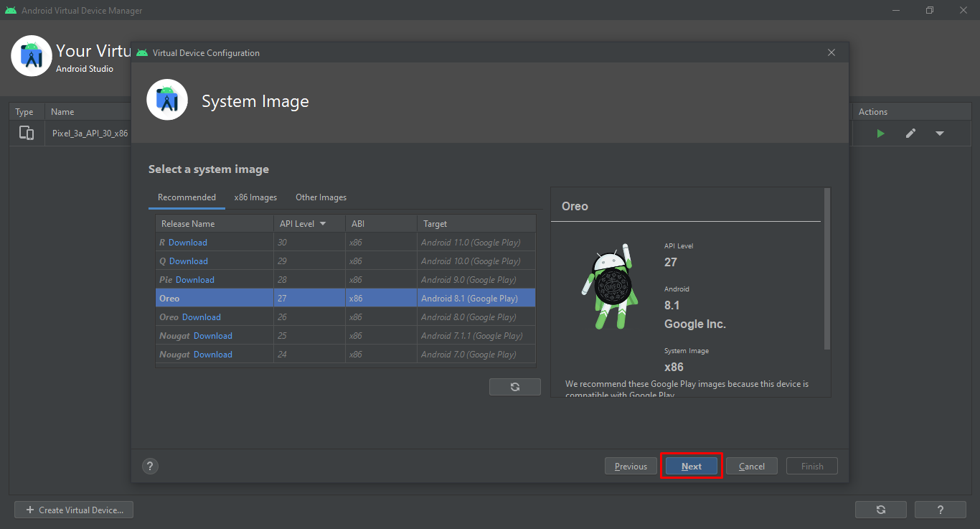
Task: Switch to the x86 Images tab
Action: [x=255, y=197]
